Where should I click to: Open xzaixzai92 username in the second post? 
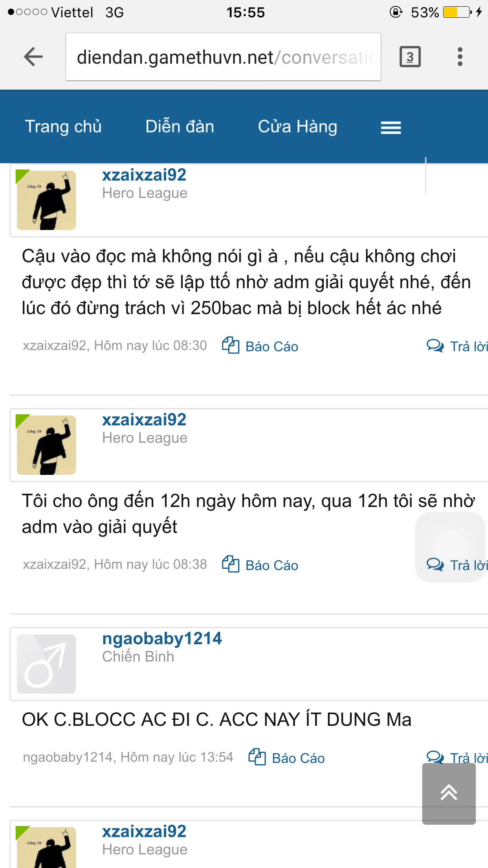coord(144,419)
